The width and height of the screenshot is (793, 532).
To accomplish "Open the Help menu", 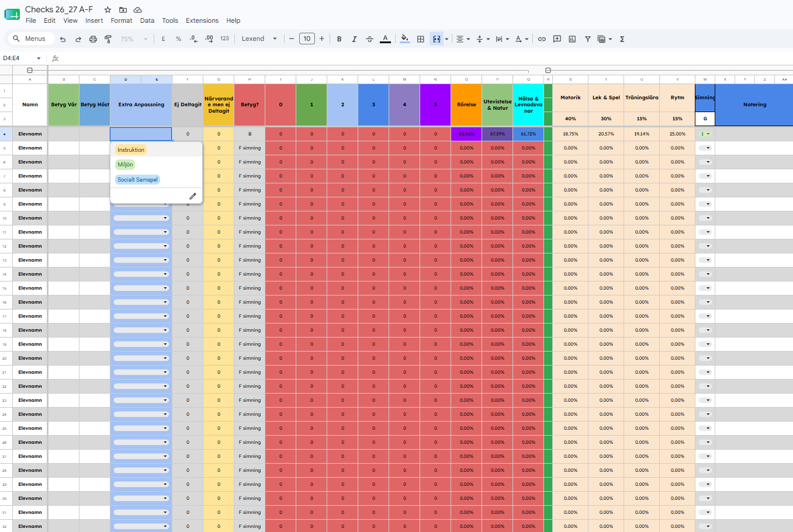I will click(x=233, y=20).
